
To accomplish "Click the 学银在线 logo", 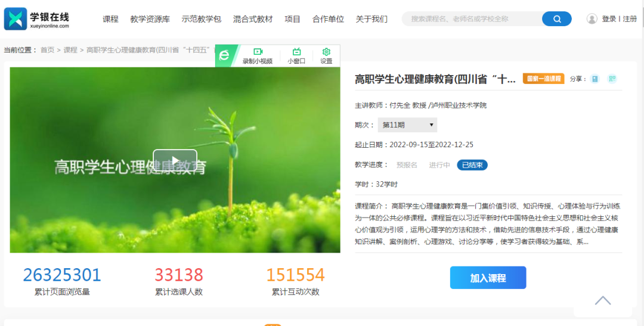I will point(37,18).
